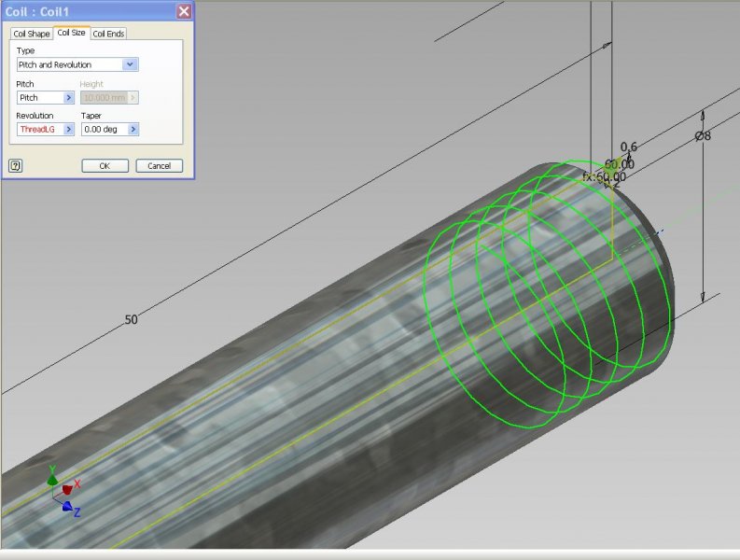Open the arrow flyout beside the Taper field

[133, 130]
